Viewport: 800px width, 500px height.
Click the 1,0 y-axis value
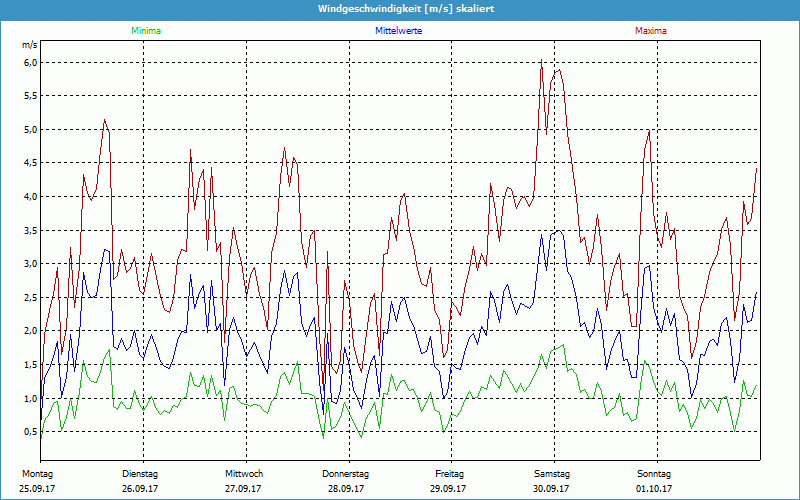(31, 398)
